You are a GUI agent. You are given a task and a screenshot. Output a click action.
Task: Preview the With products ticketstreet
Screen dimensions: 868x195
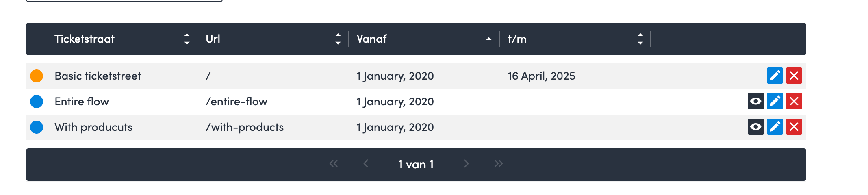pyautogui.click(x=755, y=127)
